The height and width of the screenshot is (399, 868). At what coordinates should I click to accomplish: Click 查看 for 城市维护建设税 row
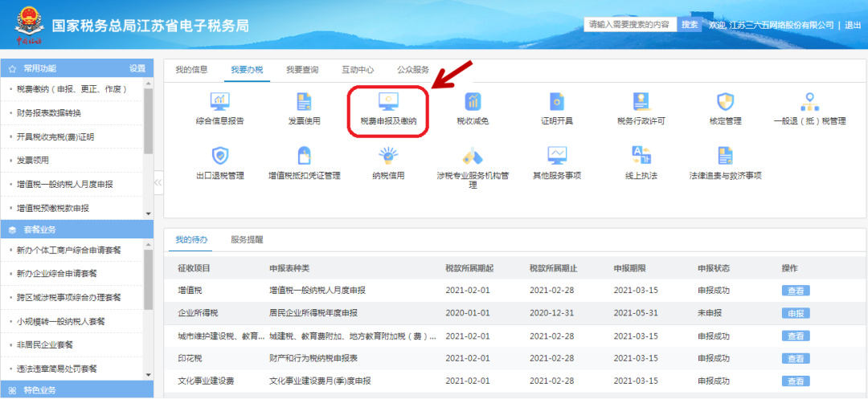pyautogui.click(x=796, y=336)
